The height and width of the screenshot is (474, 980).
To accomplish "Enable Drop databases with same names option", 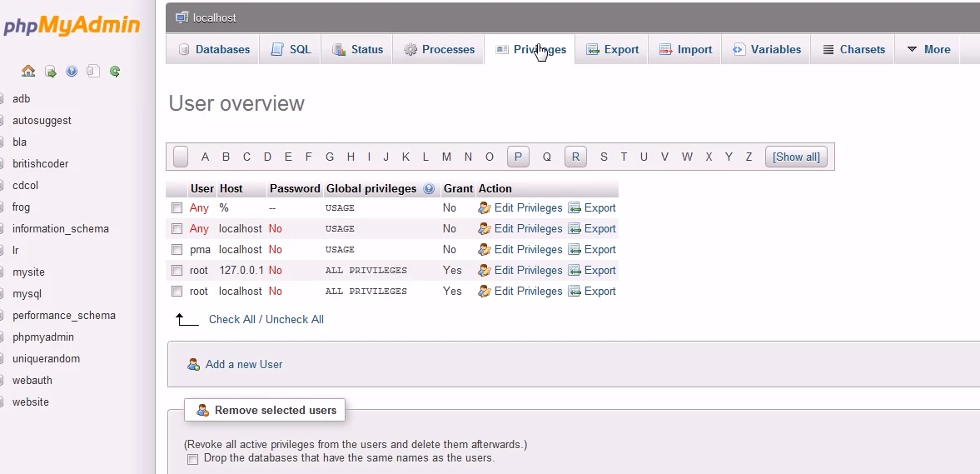I will point(193,459).
